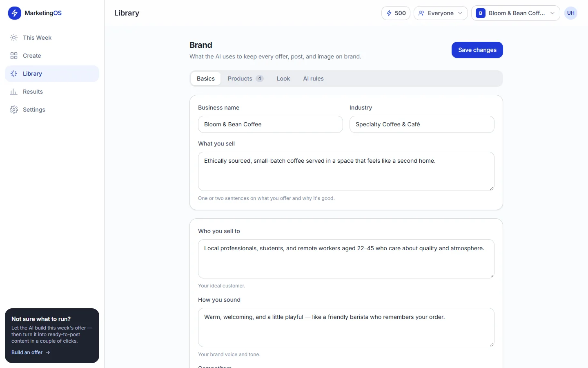Click the Save changes button
588x368 pixels.
477,50
